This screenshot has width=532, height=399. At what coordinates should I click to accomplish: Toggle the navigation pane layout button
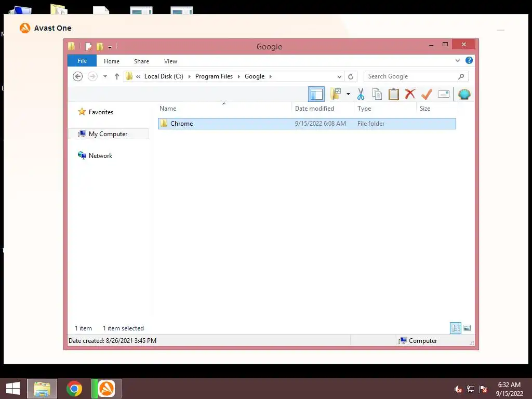pyautogui.click(x=316, y=94)
